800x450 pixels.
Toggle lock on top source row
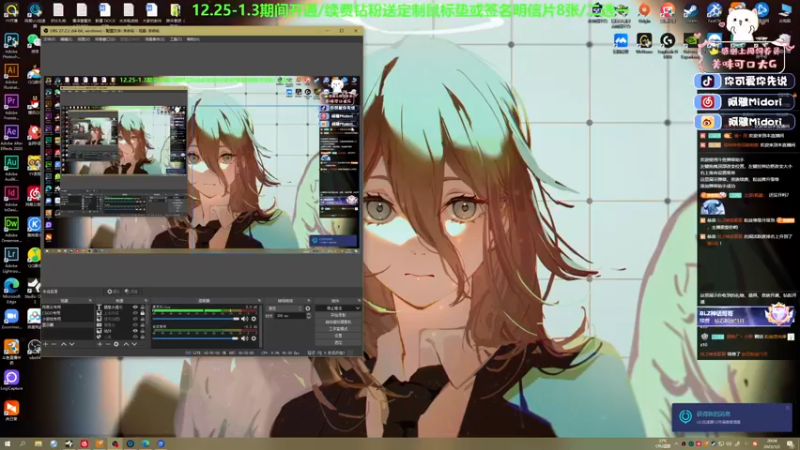pyautogui.click(x=142, y=307)
